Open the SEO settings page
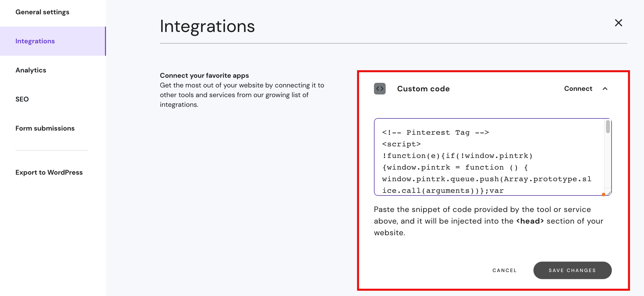 [22, 99]
